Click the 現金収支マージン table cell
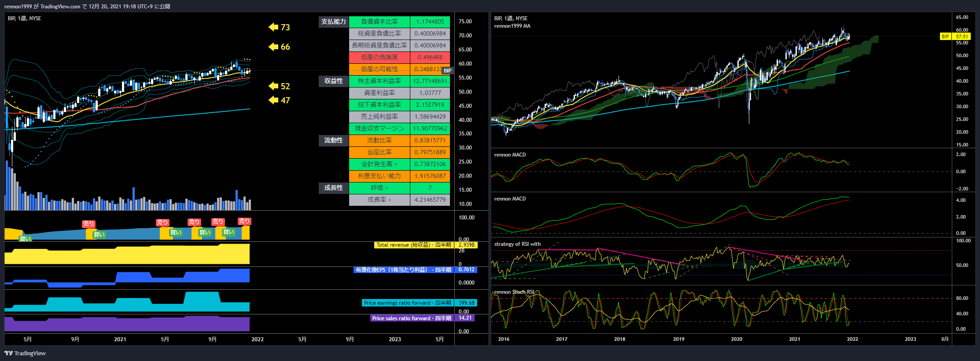Screen dimensions: 980x361 point(379,128)
